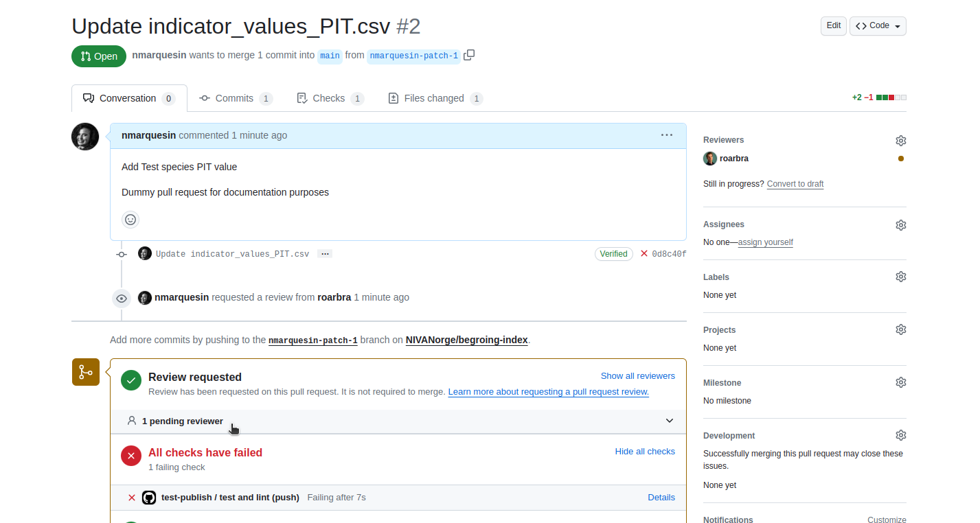Click Dummy pull request description text

coord(225,192)
